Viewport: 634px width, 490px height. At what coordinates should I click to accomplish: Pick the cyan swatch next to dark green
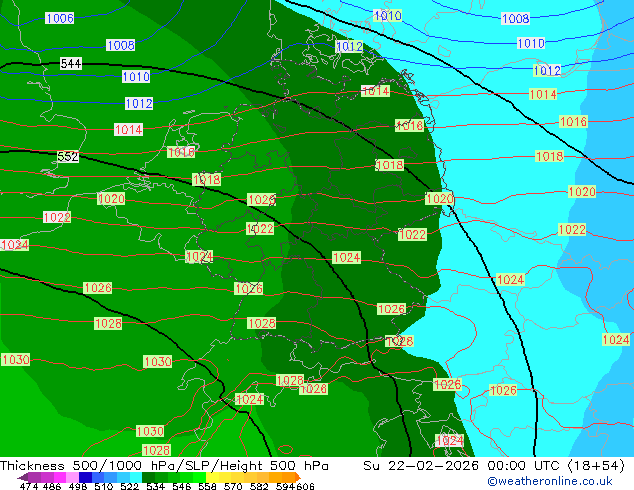[x=136, y=477]
